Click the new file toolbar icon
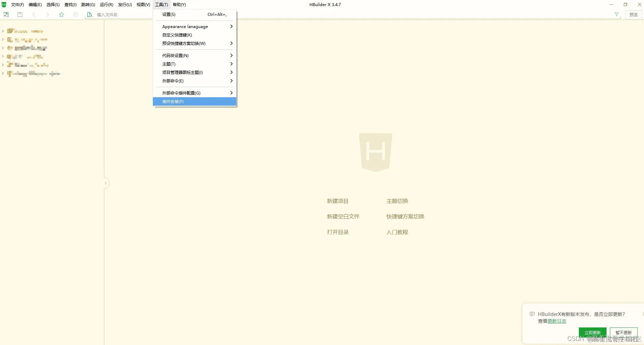This screenshot has width=644, height=345. [x=6, y=15]
